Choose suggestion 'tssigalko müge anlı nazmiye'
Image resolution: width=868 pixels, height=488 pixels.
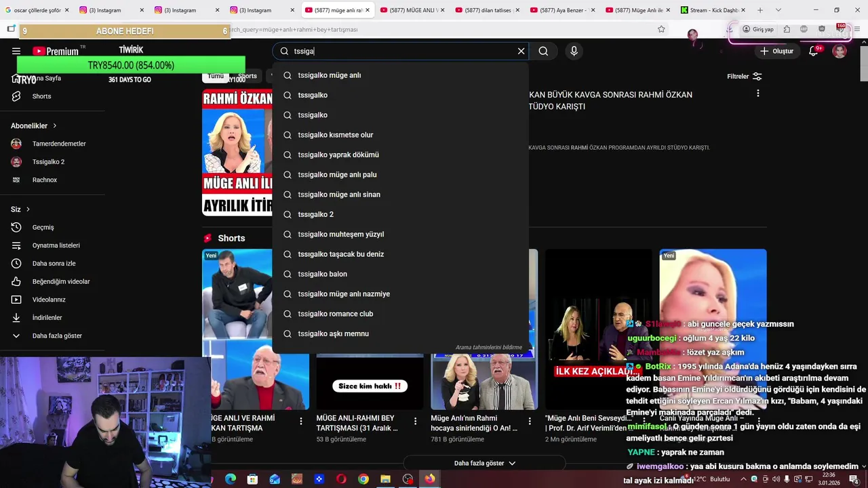[400, 294]
